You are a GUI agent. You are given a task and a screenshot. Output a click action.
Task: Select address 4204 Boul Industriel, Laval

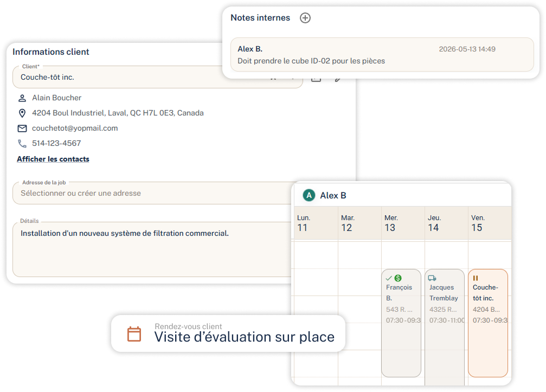118,113
